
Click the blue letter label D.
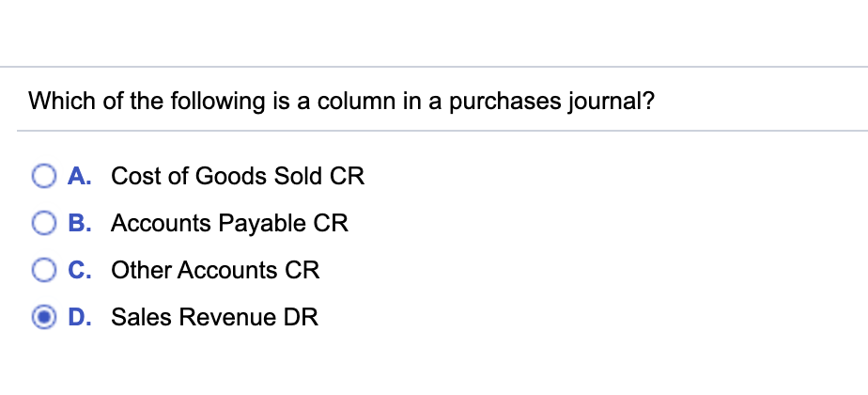80,318
